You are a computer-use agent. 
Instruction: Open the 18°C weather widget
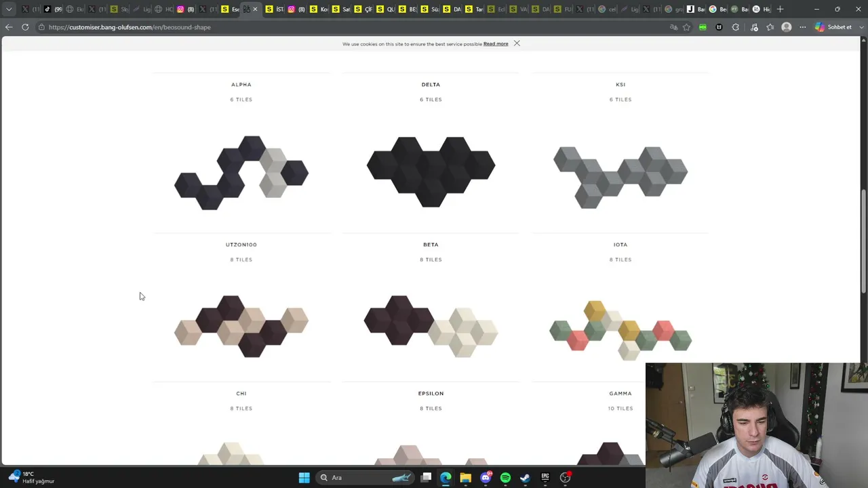32,478
